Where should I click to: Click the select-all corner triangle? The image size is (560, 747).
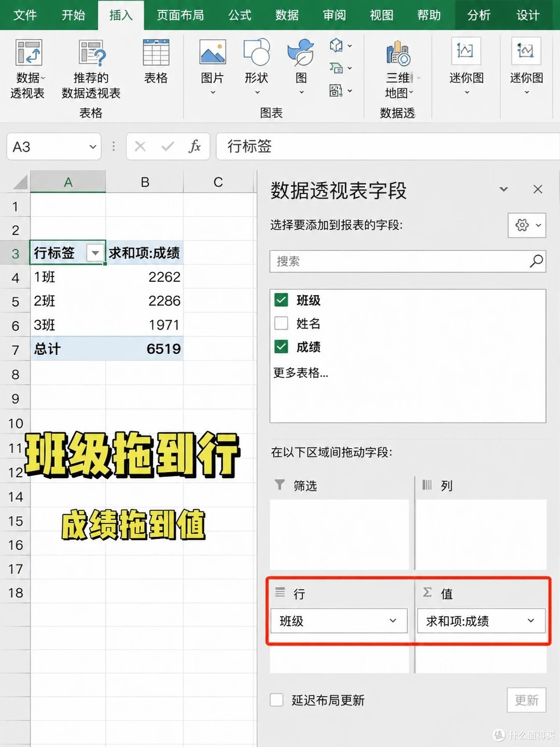click(x=20, y=182)
